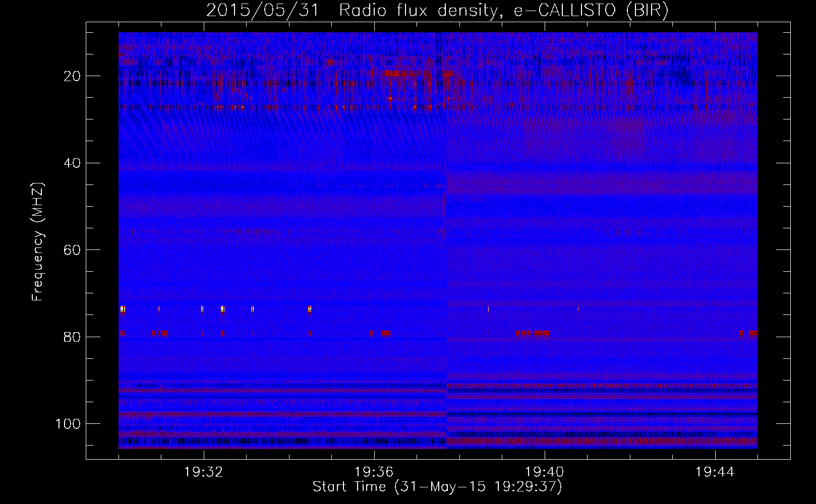The image size is (816, 504).
Task: Click the 80 MHz frequency tick label
Action: tap(72, 337)
